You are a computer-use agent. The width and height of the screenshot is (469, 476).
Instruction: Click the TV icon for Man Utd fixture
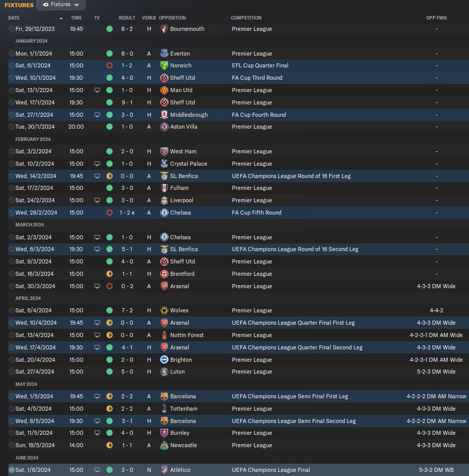[97, 90]
